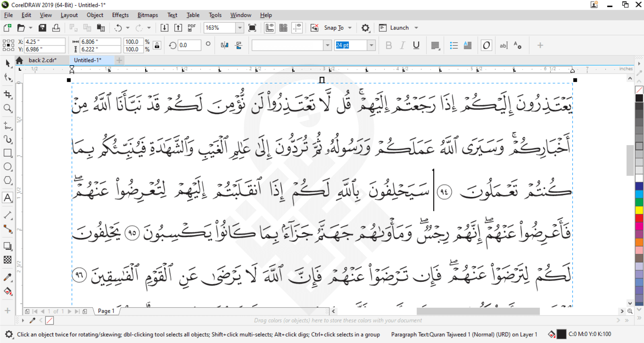
Task: Open text alignment dropdown
Action: (x=435, y=45)
